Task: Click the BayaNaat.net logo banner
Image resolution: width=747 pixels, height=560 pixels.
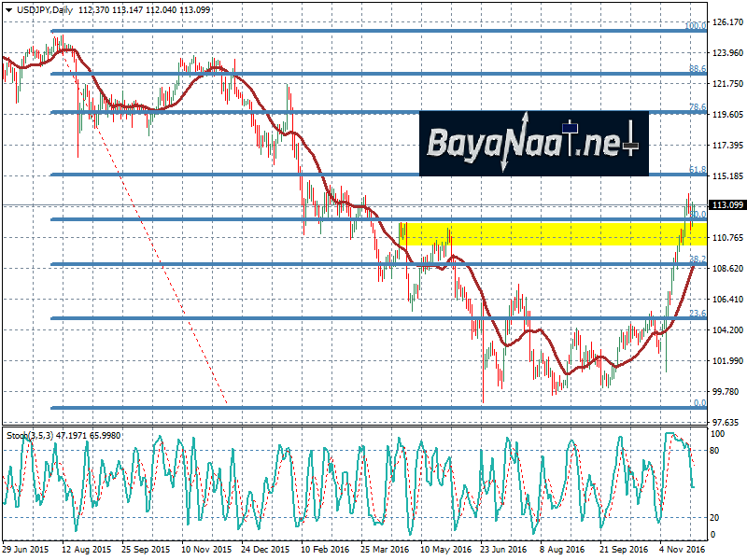Action: (532, 144)
